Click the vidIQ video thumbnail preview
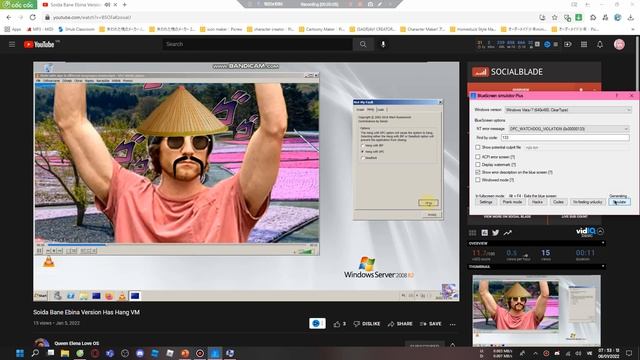This screenshot has height=360, width=640. [x=536, y=311]
